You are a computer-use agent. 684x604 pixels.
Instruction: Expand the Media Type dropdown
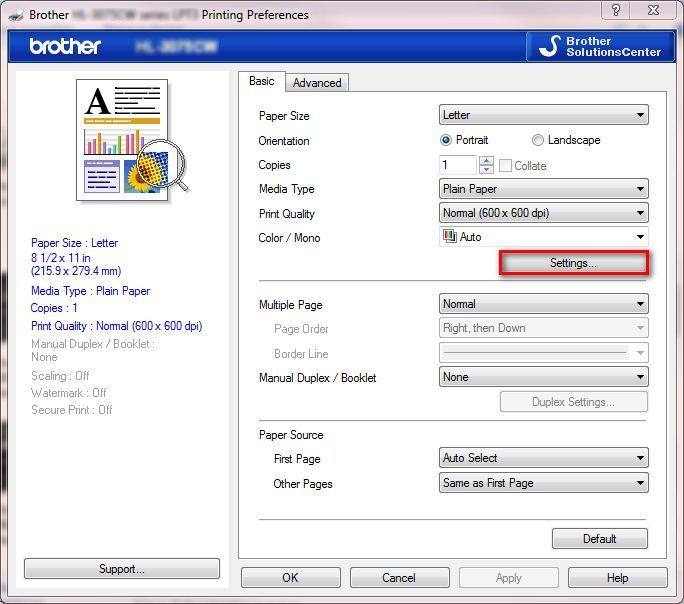543,189
